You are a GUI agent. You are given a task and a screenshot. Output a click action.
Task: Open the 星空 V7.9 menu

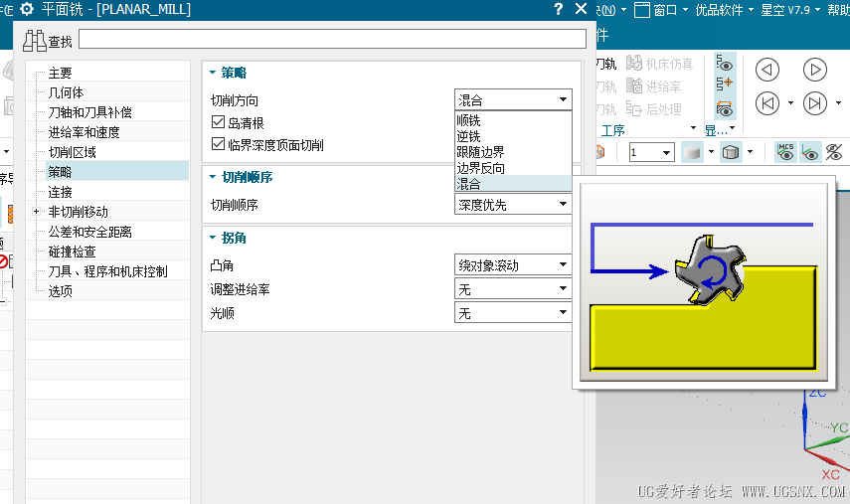pyautogui.click(x=785, y=10)
